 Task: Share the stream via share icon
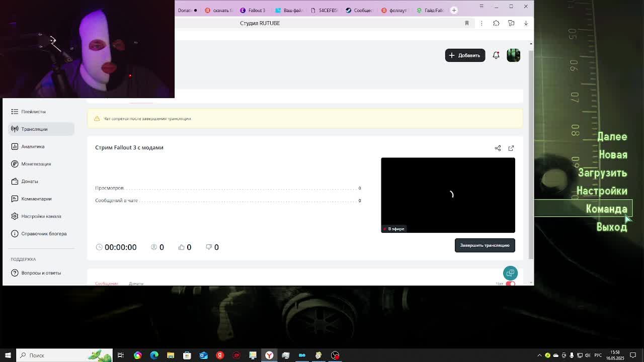point(498,148)
